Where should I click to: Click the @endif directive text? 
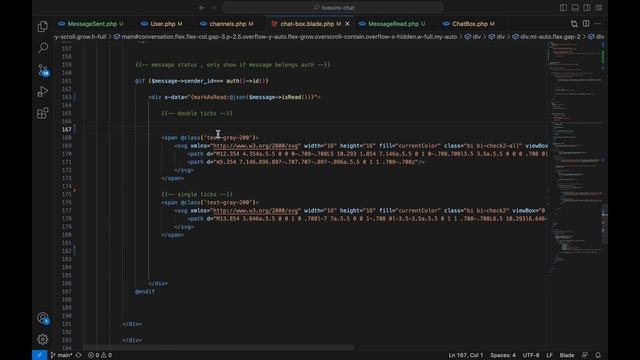tap(145, 291)
